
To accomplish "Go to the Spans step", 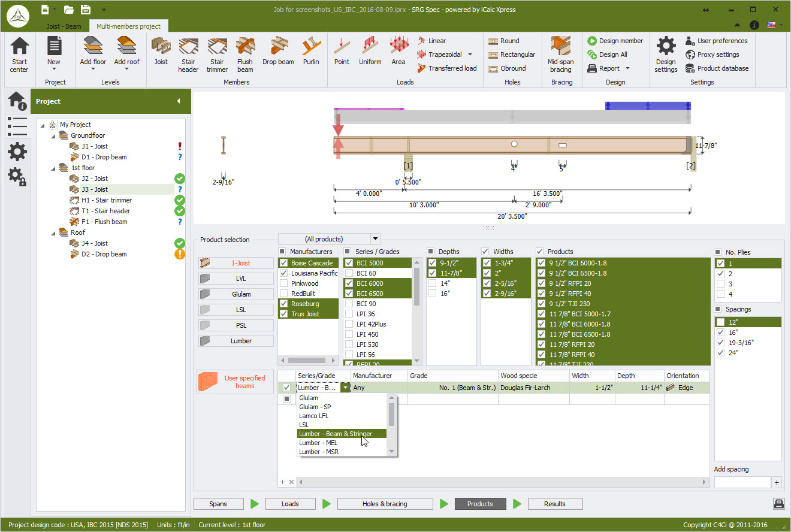I will click(x=218, y=504).
